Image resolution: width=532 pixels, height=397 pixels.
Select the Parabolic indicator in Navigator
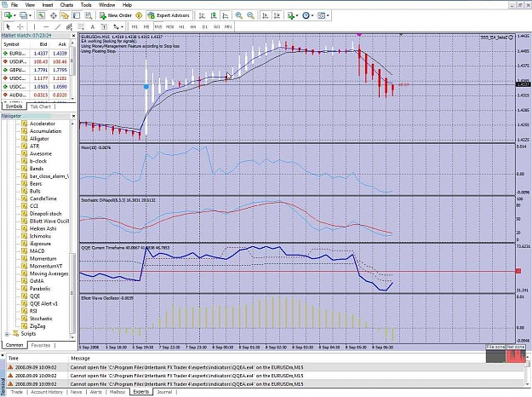(40, 289)
